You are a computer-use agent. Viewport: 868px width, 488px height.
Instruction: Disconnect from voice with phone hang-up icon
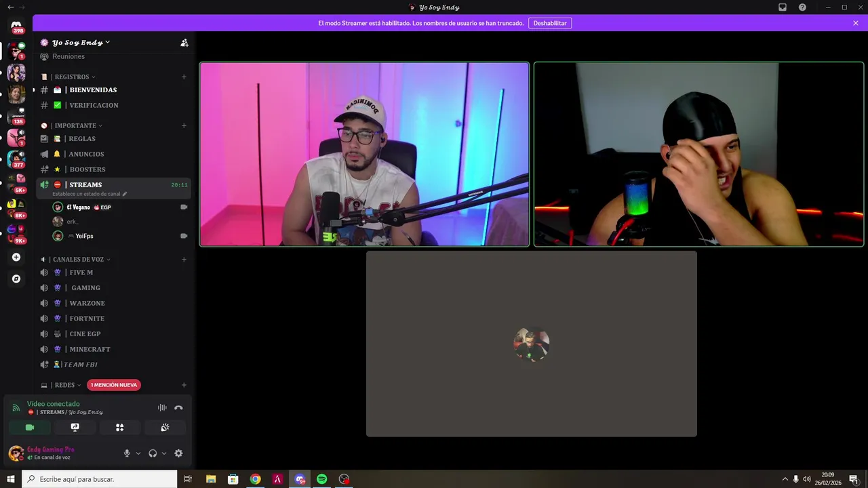point(178,407)
